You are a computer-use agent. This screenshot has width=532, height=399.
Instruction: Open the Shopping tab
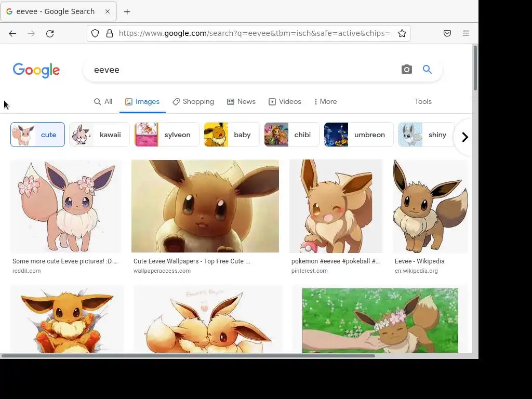coord(193,101)
